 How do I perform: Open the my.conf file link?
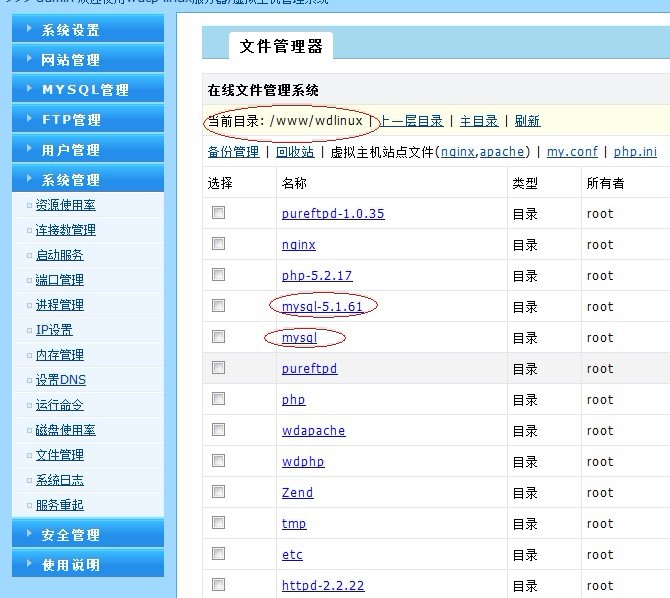(572, 152)
